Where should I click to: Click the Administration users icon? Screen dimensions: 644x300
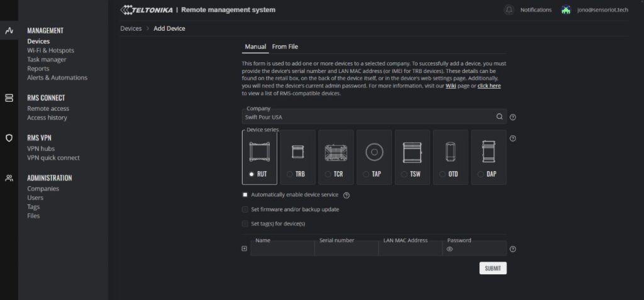(9, 178)
